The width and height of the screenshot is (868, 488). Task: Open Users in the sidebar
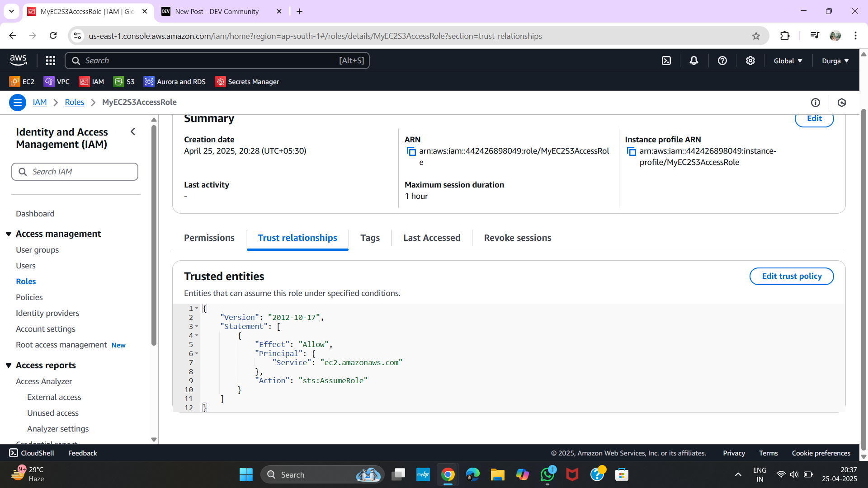tap(26, 266)
